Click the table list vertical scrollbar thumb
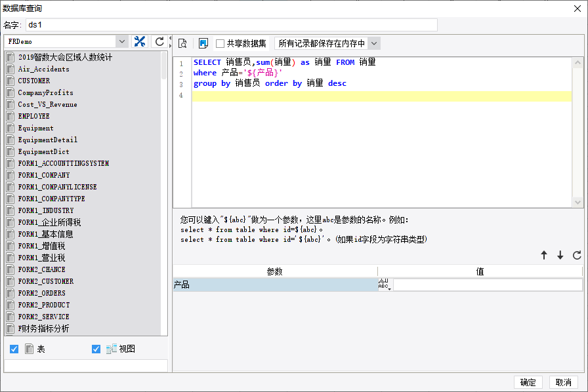 (164, 65)
